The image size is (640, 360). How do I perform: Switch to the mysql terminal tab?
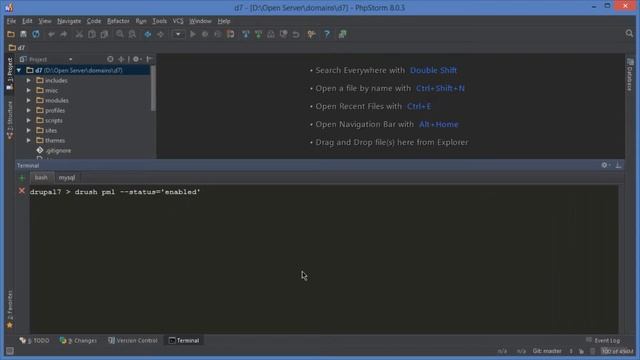click(x=67, y=178)
